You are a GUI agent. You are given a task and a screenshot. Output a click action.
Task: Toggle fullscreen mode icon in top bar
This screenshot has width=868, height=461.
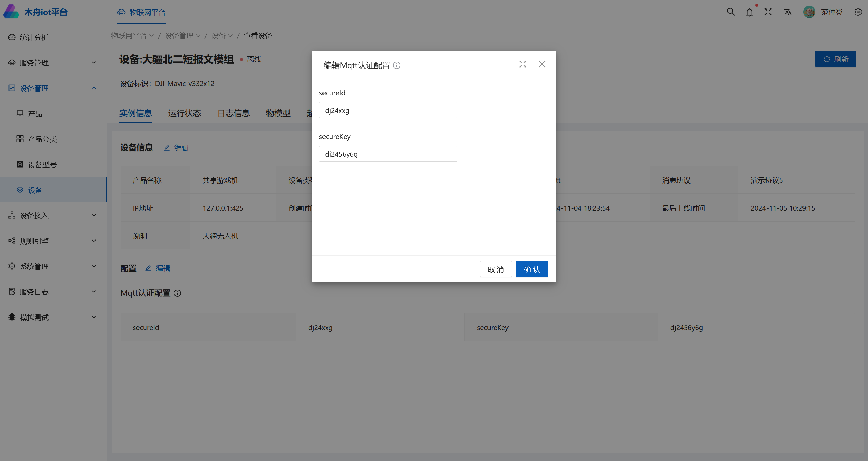tap(768, 12)
